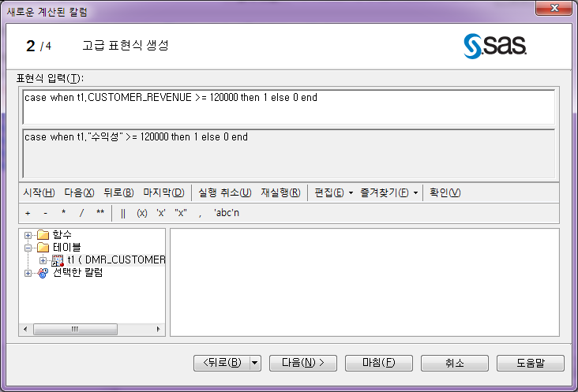This screenshot has width=578, height=392.
Task: Insert the 'abc'n name literal
Action: [x=227, y=213]
